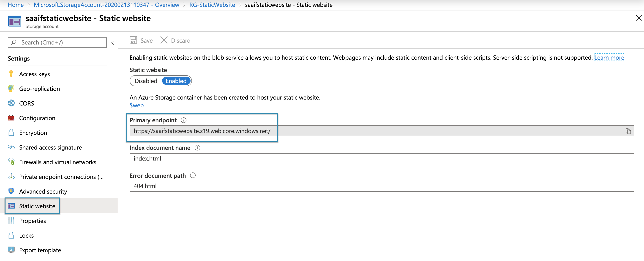Focus the sidebar Search field

(57, 42)
